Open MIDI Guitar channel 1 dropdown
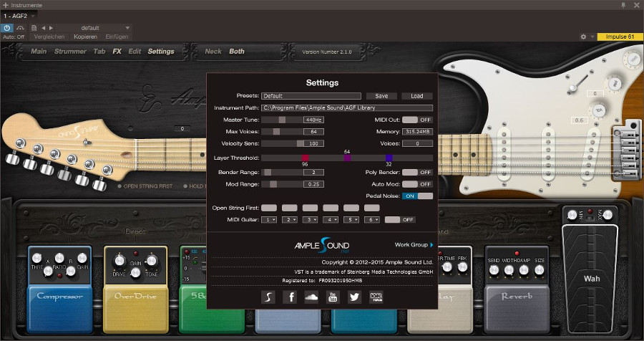The height and width of the screenshot is (341, 644). [269, 220]
